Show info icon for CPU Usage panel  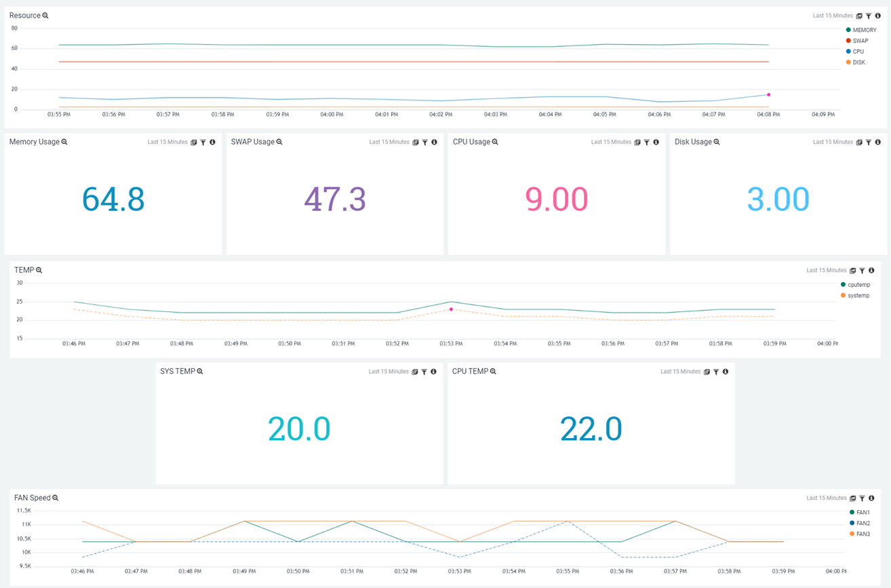point(656,142)
